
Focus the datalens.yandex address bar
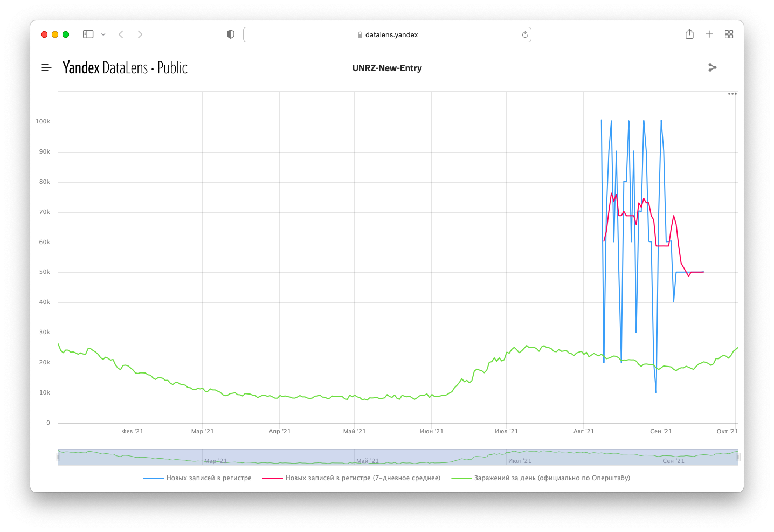pos(387,34)
